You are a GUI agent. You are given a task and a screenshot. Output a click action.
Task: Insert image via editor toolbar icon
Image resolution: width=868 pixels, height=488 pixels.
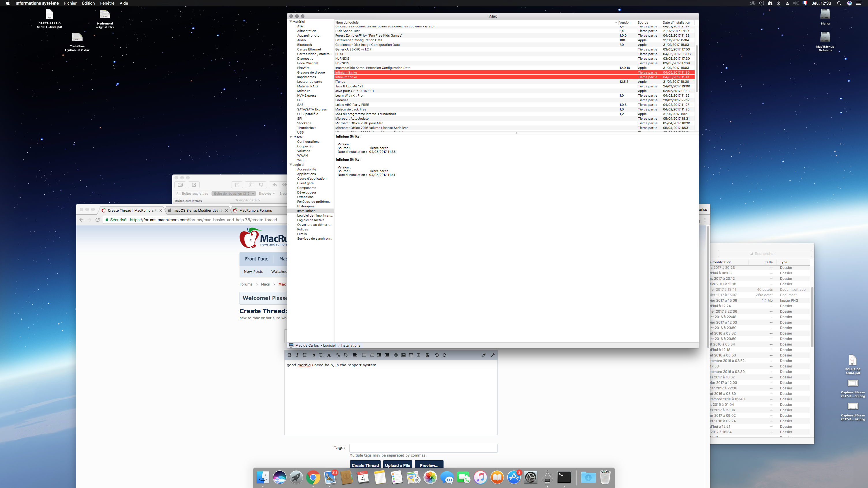(x=403, y=355)
